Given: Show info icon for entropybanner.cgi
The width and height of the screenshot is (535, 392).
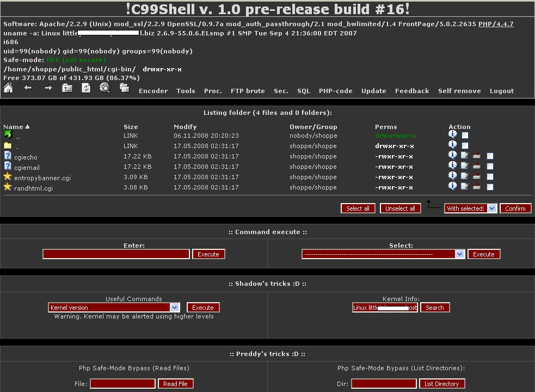Looking at the screenshot, I should coord(452,175).
